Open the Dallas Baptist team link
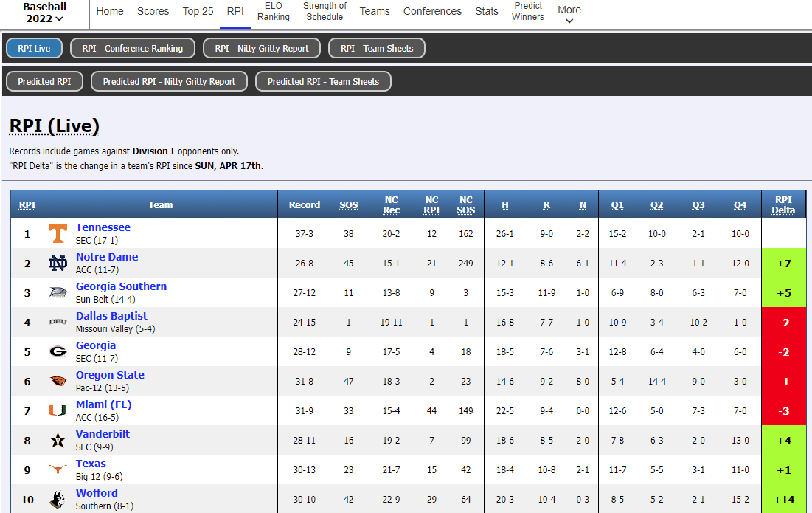This screenshot has width=812, height=513. tap(111, 316)
